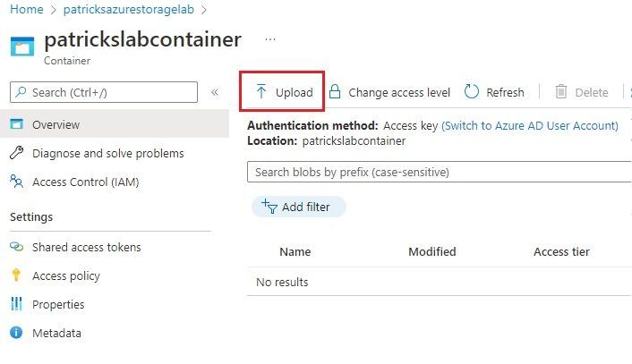Screen dimensions: 632x364
Task: Open the ellipsis menu next to title
Action: pyautogui.click(x=270, y=39)
